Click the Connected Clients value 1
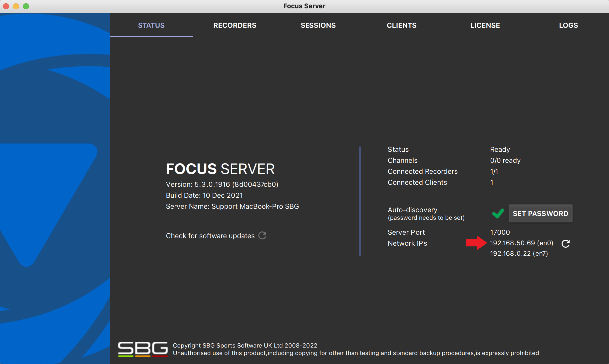The height and width of the screenshot is (364, 609). (492, 182)
